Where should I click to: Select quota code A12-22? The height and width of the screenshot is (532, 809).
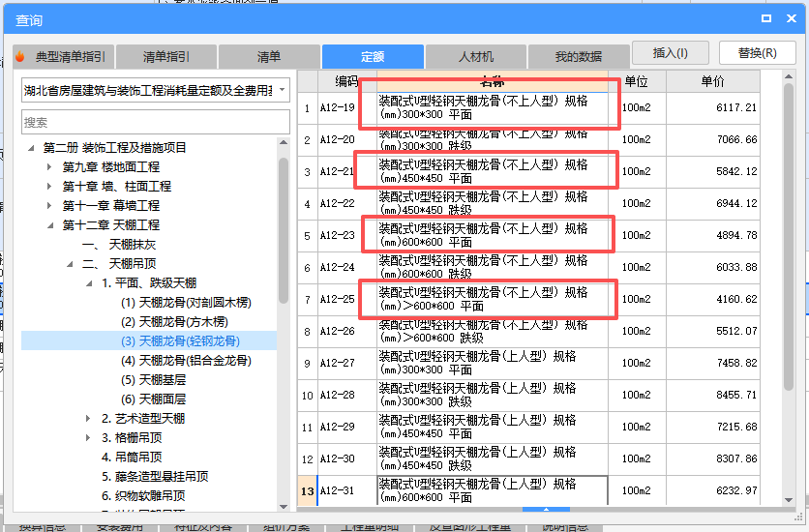pos(338,204)
